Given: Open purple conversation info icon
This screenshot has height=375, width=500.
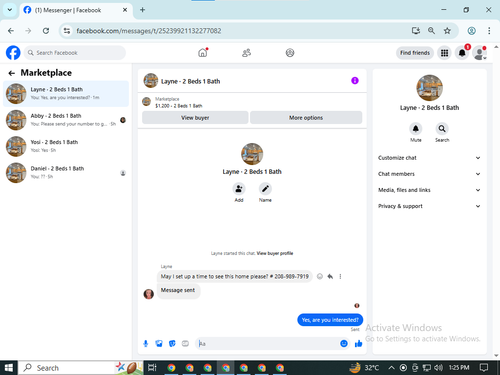Looking at the screenshot, I should pyautogui.click(x=355, y=81).
